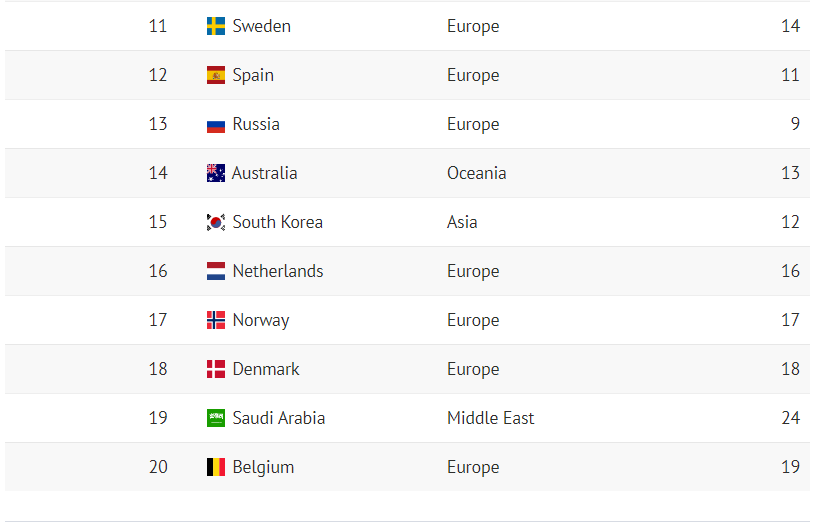Click the Sweden flag icon

point(216,26)
